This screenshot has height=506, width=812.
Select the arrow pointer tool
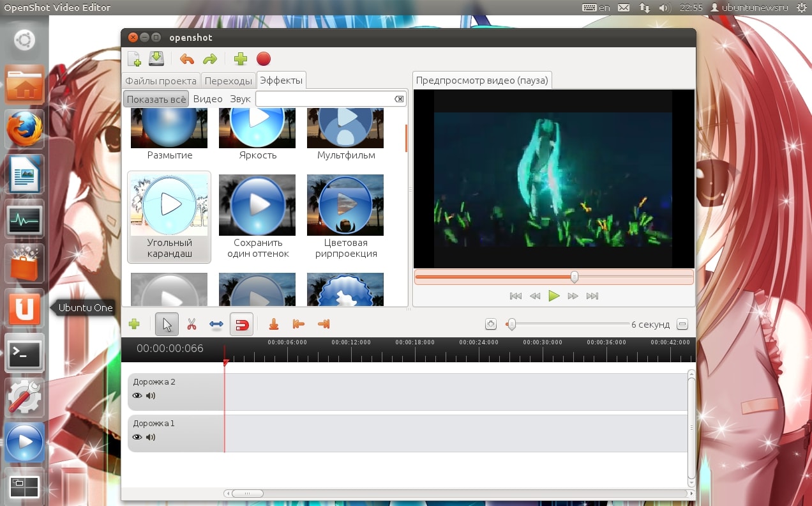point(167,325)
